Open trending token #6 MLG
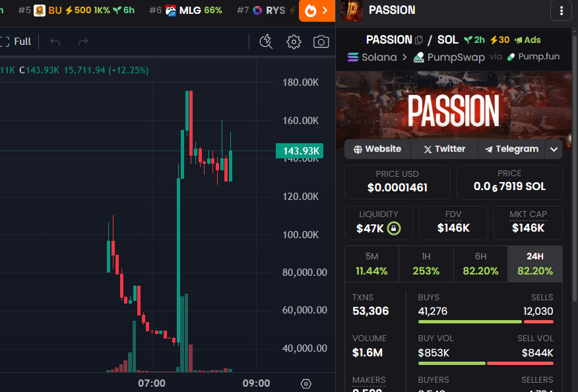This screenshot has width=578, height=392. (x=186, y=11)
